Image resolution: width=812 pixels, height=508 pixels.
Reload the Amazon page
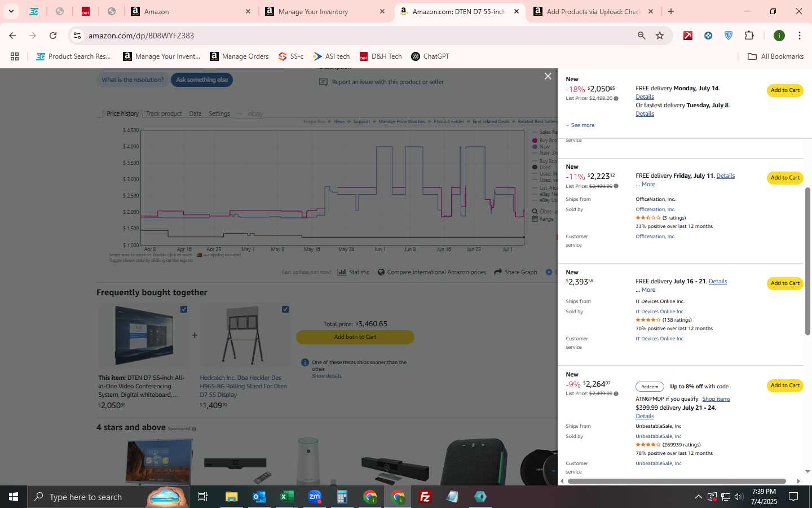click(53, 36)
